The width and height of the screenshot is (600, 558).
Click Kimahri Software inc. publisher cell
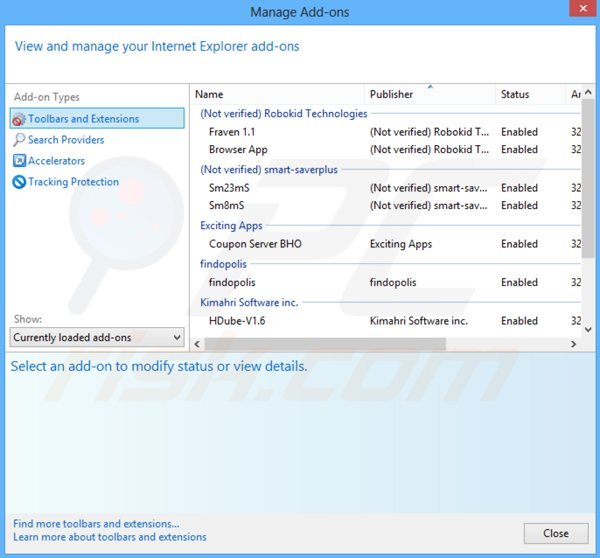(x=419, y=321)
